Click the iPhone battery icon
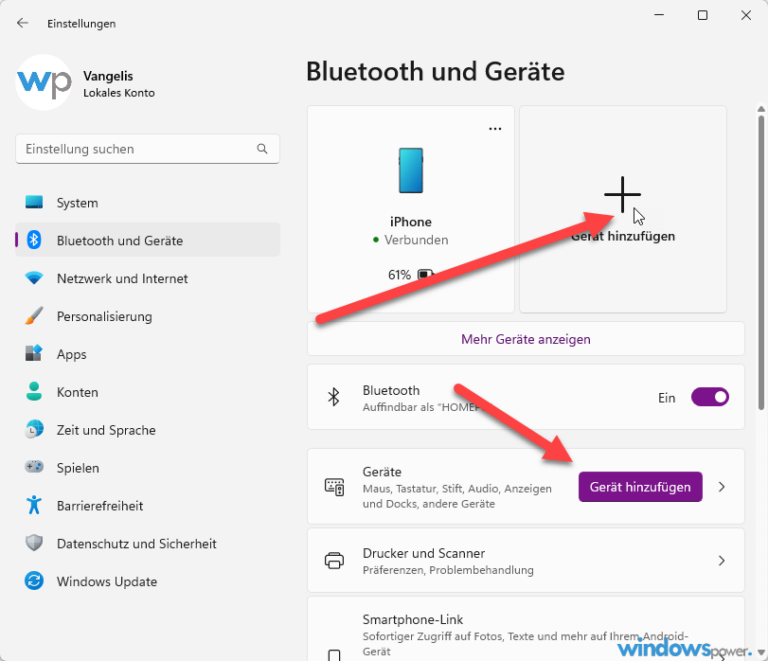This screenshot has width=768, height=661. [425, 275]
